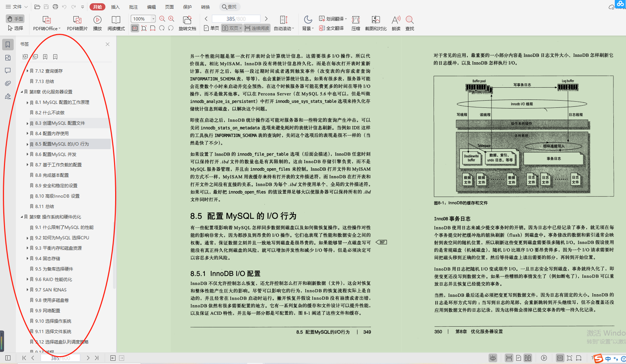Image resolution: width=626 pixels, height=364 pixels.
Task: Switch to the 编辑 tab
Action: (151, 7)
